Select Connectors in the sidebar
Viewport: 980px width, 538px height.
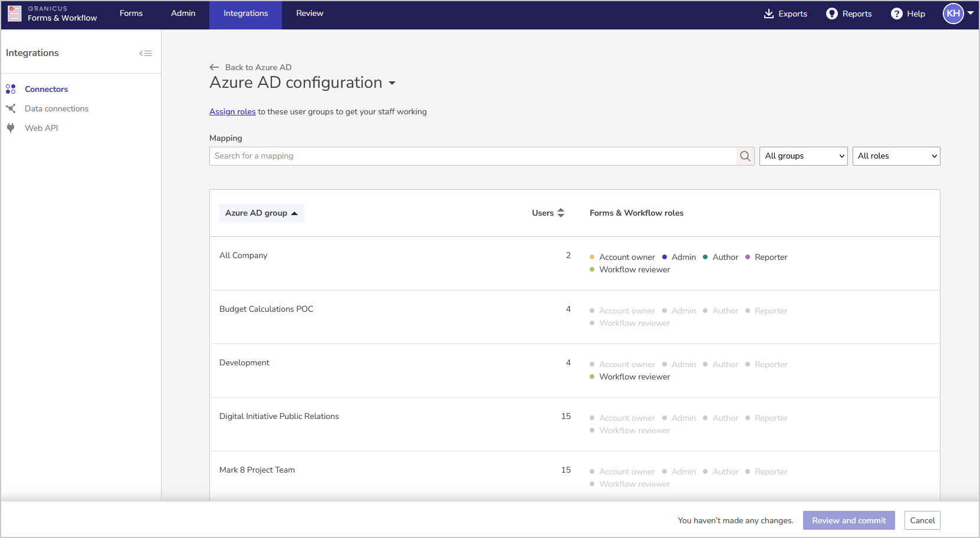(46, 89)
